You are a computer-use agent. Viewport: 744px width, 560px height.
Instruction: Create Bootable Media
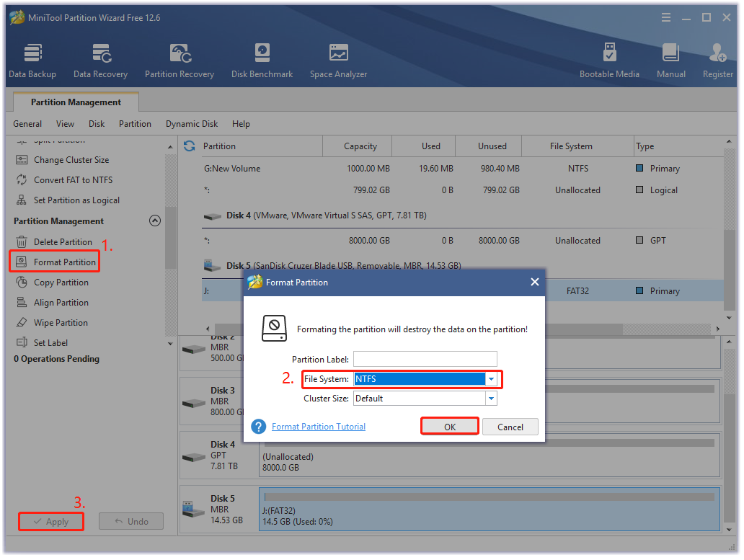point(609,61)
